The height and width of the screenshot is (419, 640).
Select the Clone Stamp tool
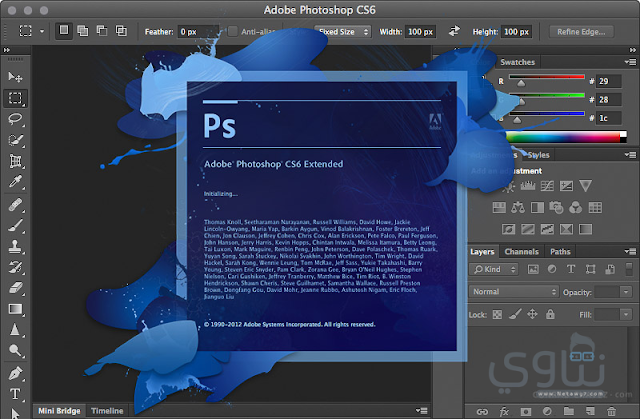coord(16,246)
